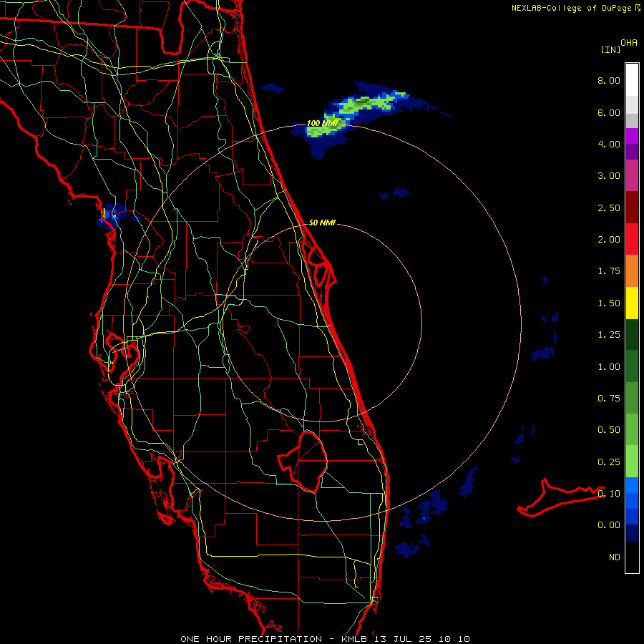Click the yellow swatch beside 1.50
This screenshot has width=644, height=644.
coord(632,303)
